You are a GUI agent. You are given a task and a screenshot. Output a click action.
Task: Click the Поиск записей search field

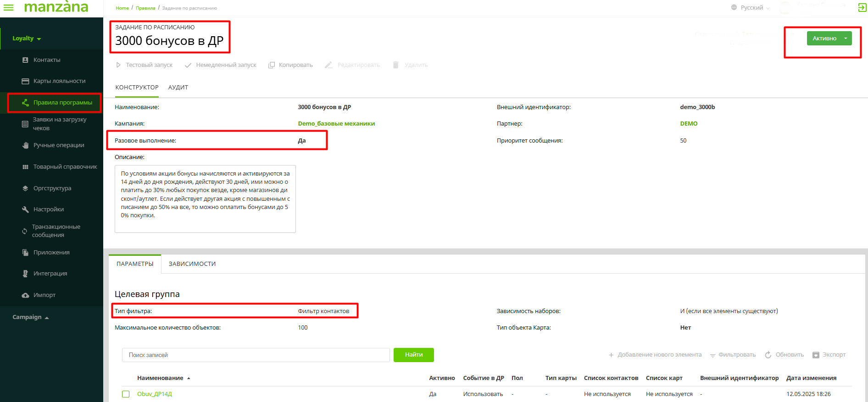[x=256, y=355]
